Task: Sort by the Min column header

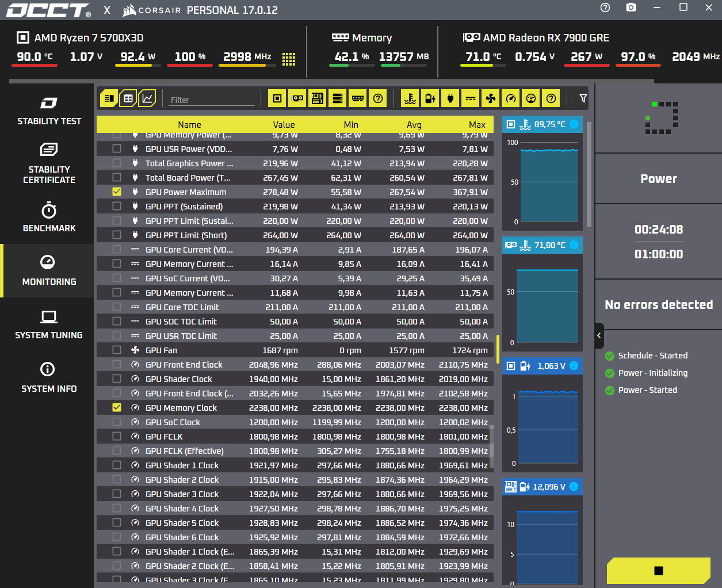Action: pos(351,124)
